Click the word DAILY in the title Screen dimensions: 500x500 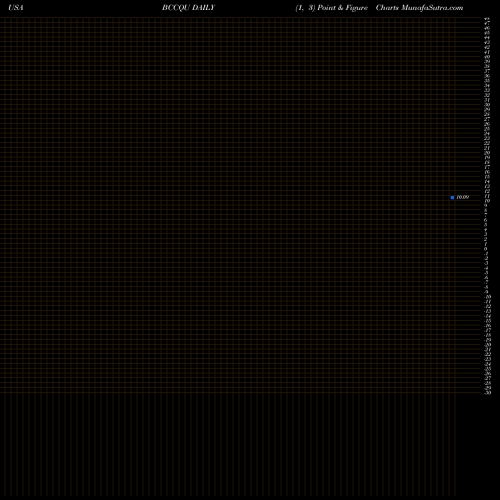(x=203, y=8)
